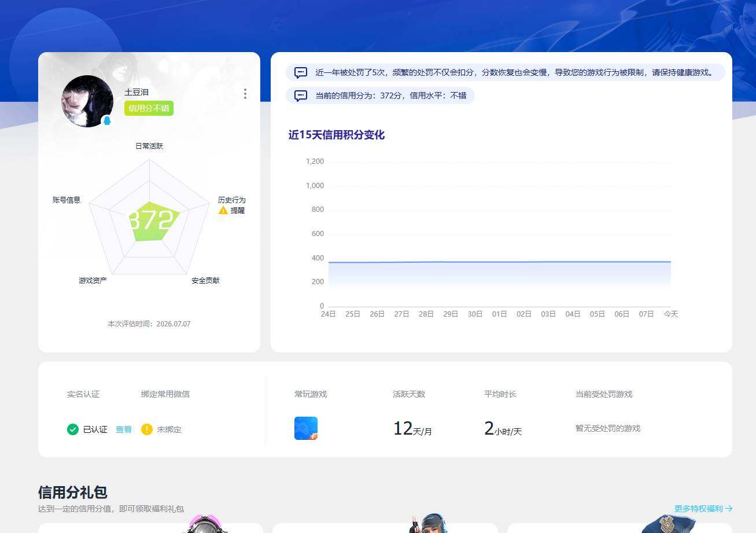
Task: Open the three-dot menu beside 土豆泪
Action: (x=245, y=94)
